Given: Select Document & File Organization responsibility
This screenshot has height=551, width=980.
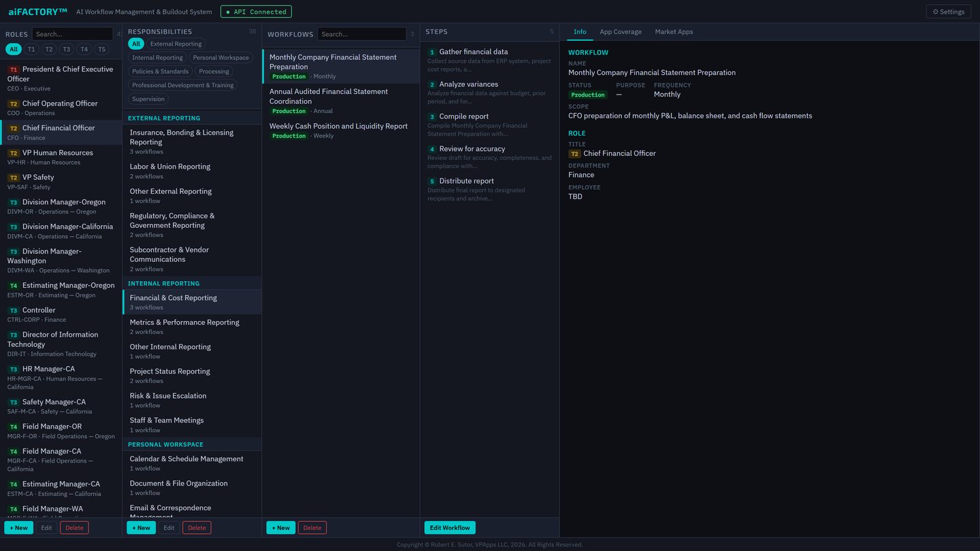Looking at the screenshot, I should point(192,488).
